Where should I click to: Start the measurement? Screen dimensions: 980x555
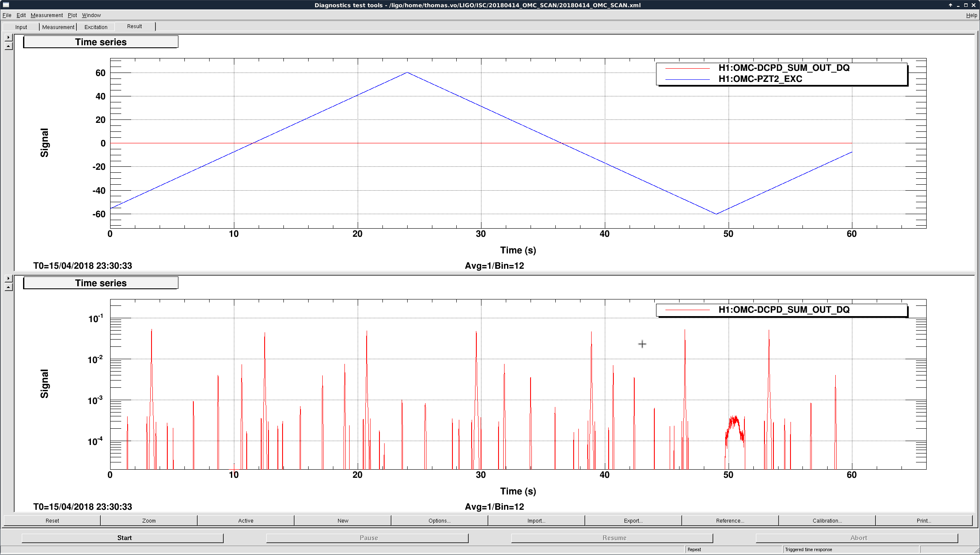[x=122, y=538]
